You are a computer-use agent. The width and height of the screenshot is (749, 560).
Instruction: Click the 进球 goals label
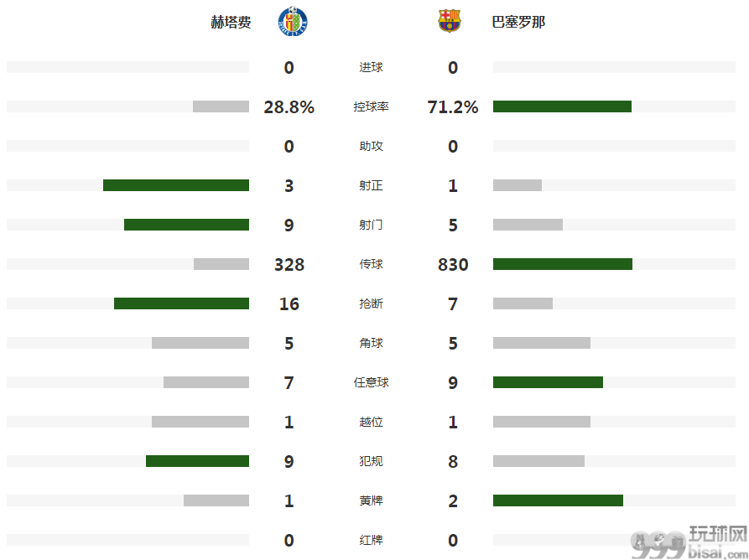point(372,67)
